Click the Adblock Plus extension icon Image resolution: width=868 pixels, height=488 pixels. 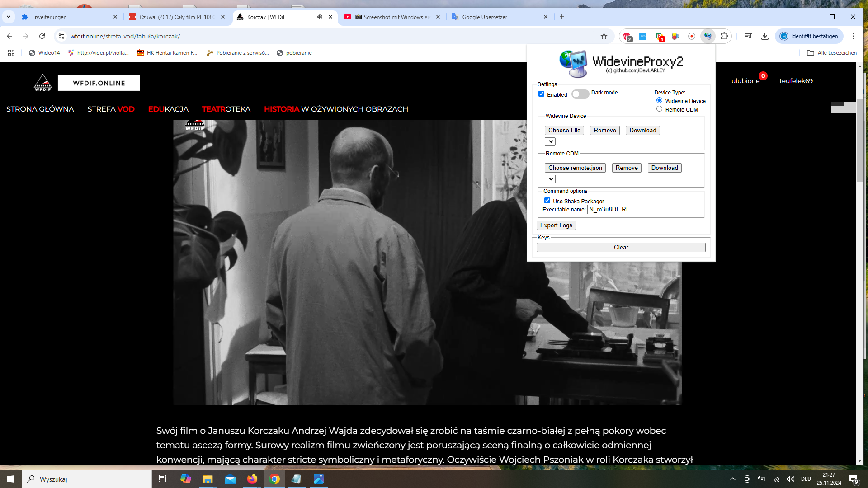pyautogui.click(x=627, y=36)
